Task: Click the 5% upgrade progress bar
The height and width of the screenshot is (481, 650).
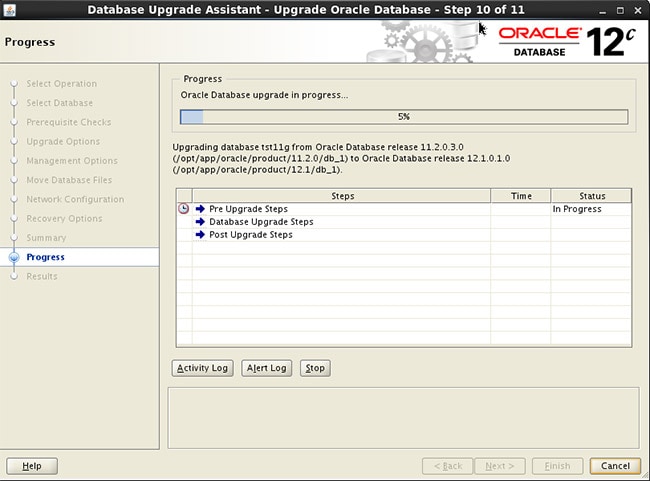Action: pos(404,117)
